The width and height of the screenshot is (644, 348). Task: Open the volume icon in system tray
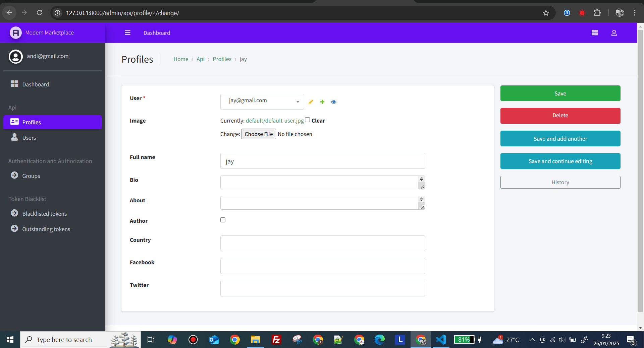pyautogui.click(x=562, y=340)
